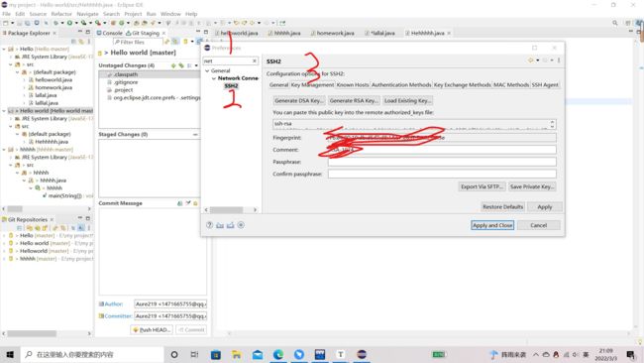The height and width of the screenshot is (363, 644).
Task: Click into the Passphrase field
Action: click(x=442, y=162)
